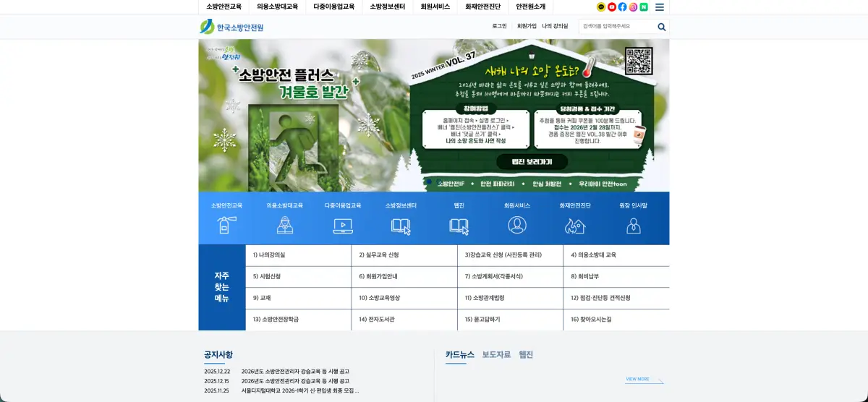
Task: Switch to the 웹진 news tab
Action: (x=526, y=354)
